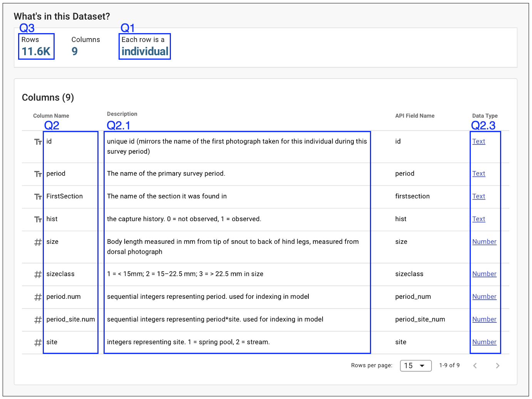Screen dimensions: 532x399
Task: Click the number type icon beside period_site.num
Action: (38, 320)
